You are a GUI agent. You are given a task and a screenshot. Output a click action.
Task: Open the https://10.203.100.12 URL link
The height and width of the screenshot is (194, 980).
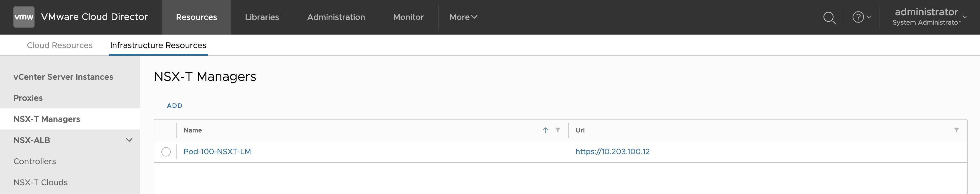[x=612, y=152]
